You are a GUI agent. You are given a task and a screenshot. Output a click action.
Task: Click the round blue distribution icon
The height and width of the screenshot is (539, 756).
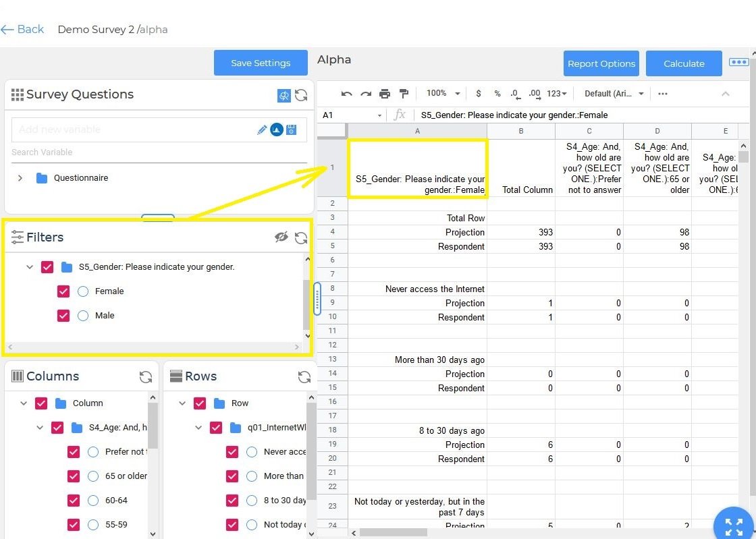[276, 130]
